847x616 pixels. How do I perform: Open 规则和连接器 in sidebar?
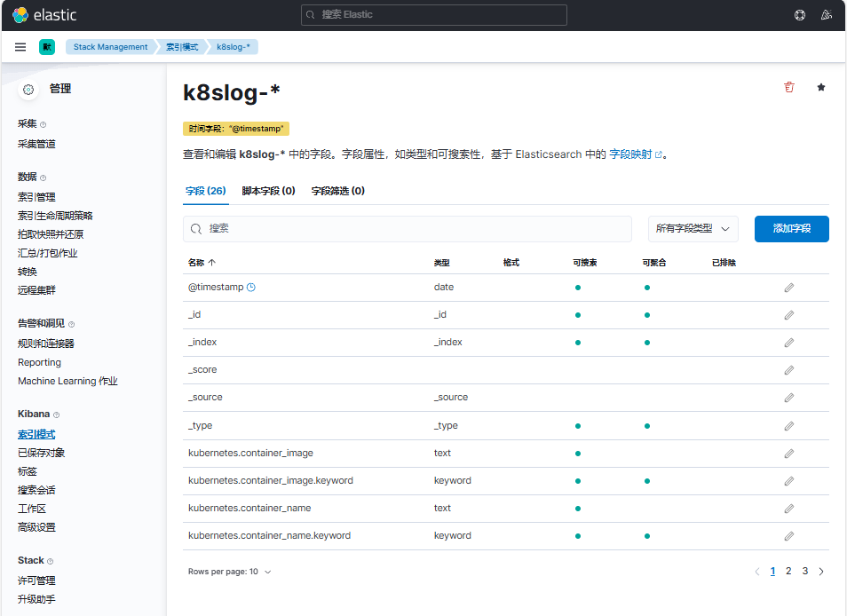tap(46, 344)
